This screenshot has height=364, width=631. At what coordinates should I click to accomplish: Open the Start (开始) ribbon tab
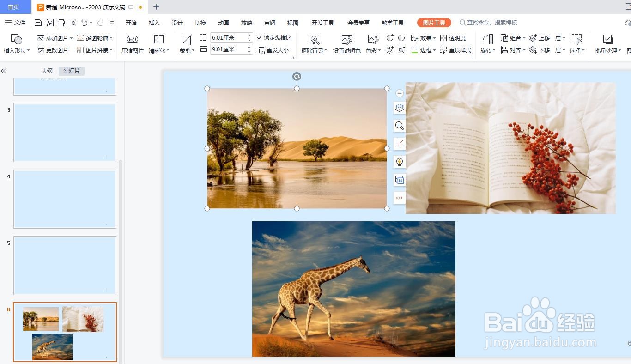131,23
